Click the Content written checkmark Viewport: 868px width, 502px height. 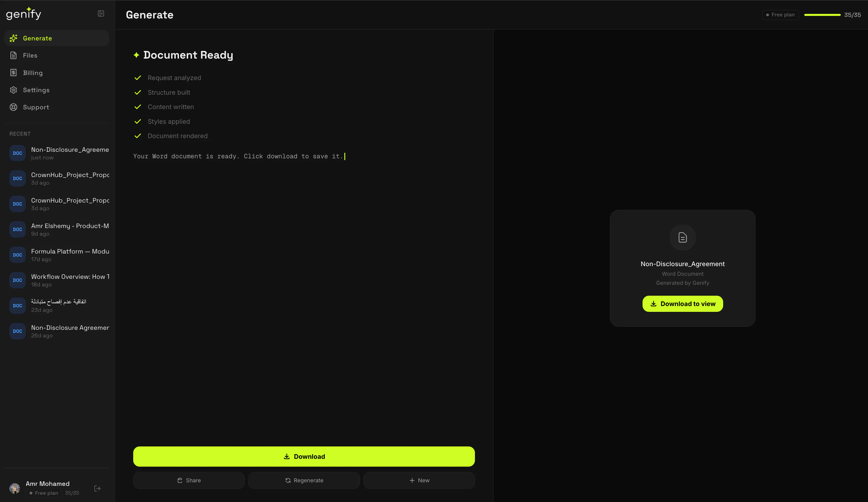pos(138,107)
